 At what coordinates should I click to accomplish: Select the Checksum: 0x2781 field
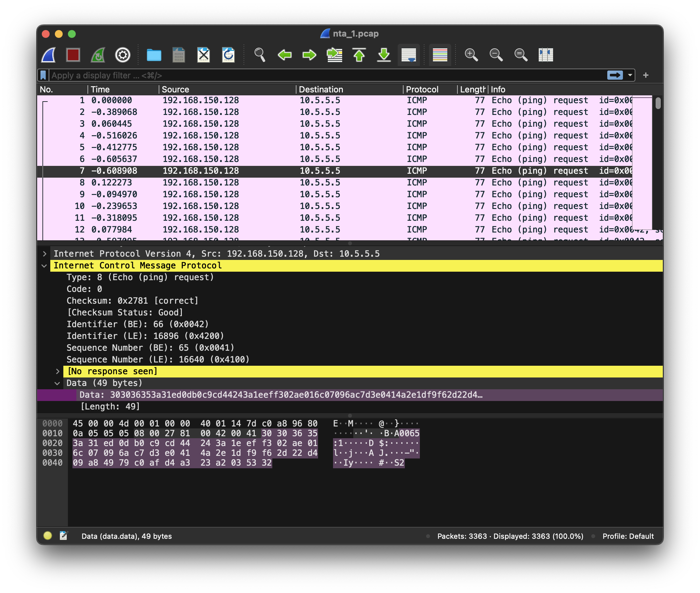point(133,301)
